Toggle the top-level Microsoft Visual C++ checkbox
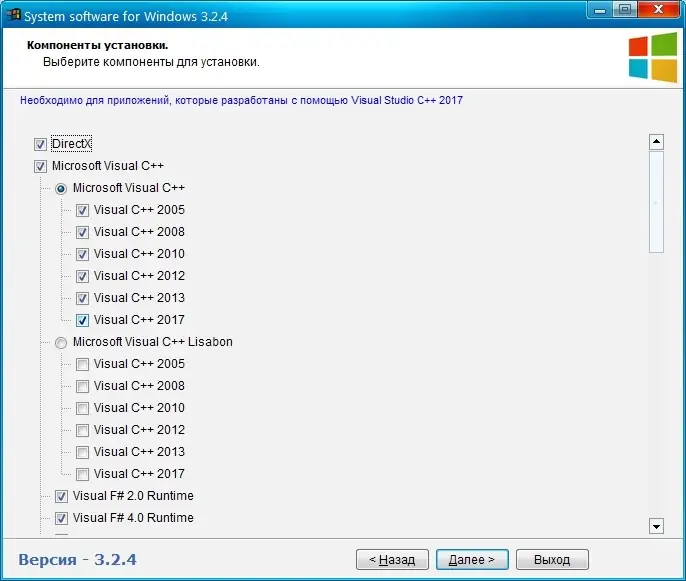The image size is (686, 581). 40,166
